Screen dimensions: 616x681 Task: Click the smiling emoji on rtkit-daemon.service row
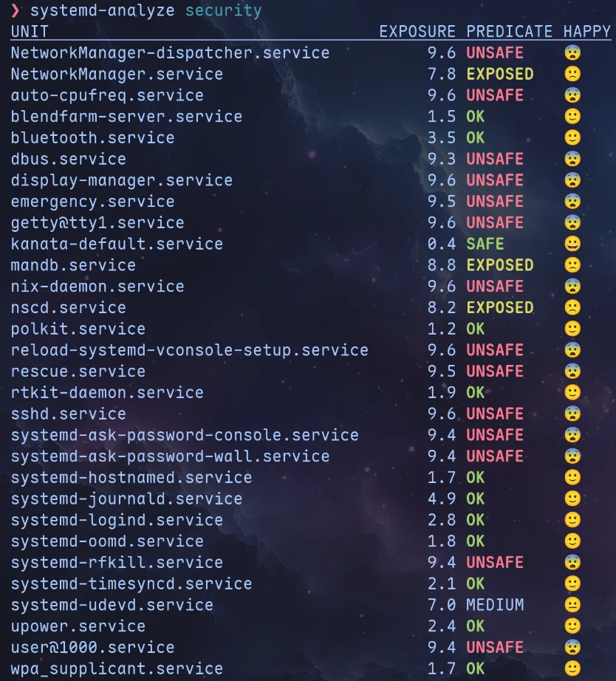click(572, 393)
